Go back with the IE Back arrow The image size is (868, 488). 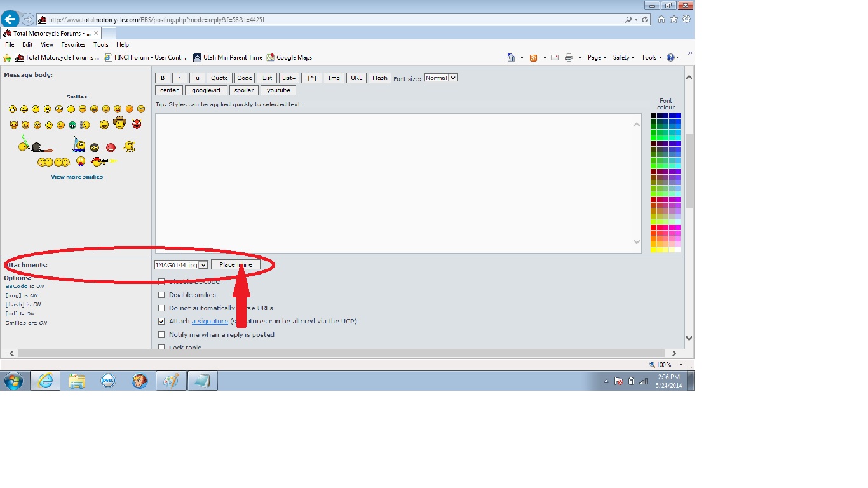(x=10, y=19)
